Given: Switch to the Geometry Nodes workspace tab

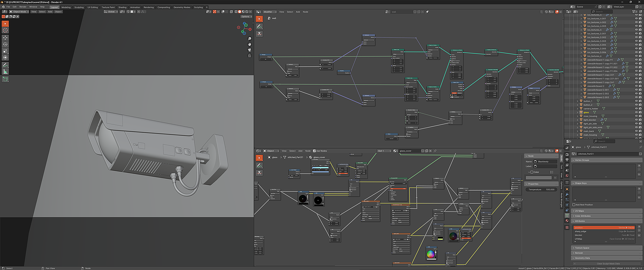Looking at the screenshot, I should 181,7.
